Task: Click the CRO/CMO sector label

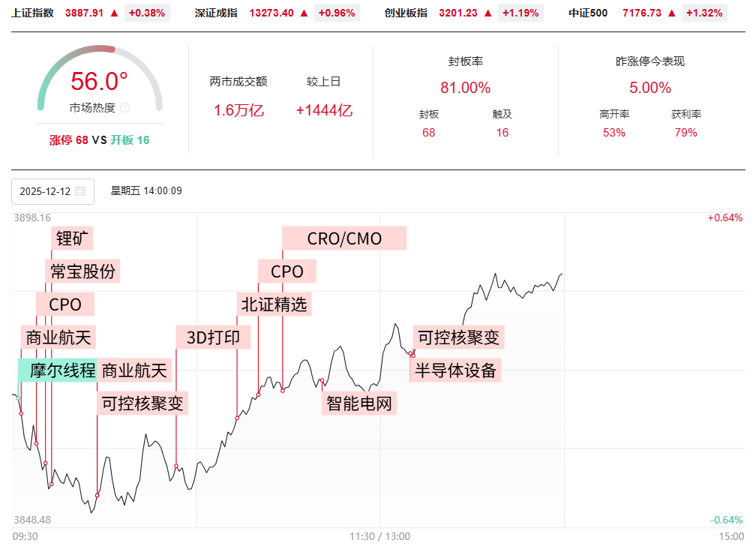Action: tap(344, 238)
